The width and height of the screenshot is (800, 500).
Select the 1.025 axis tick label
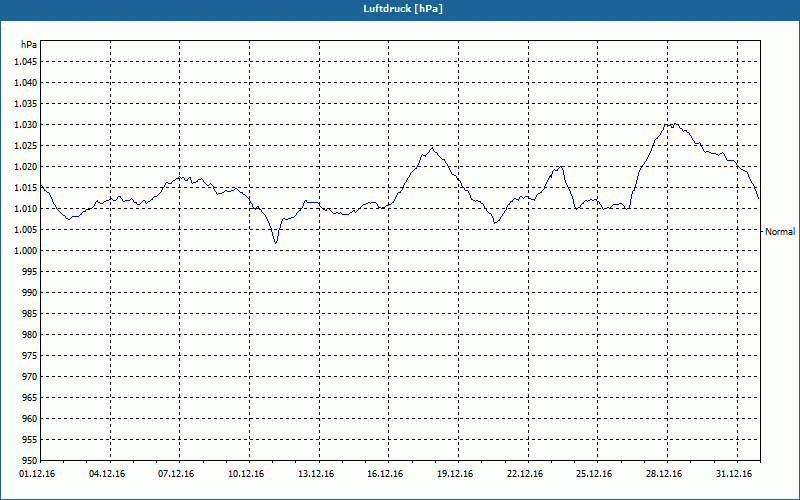pos(26,146)
